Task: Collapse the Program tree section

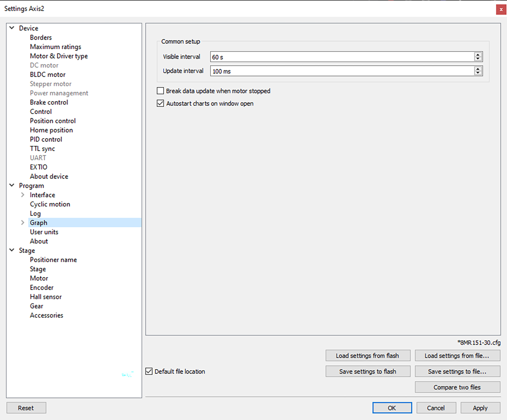Action: (12, 185)
